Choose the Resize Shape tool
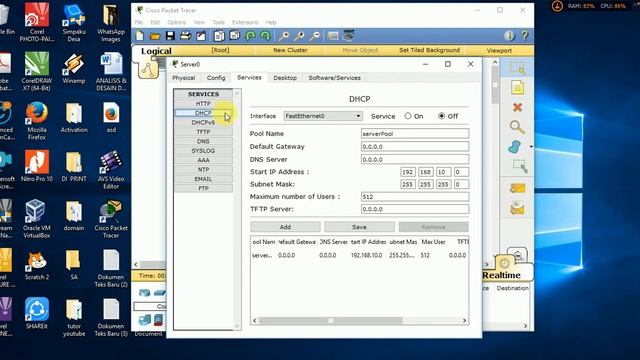 click(x=520, y=166)
